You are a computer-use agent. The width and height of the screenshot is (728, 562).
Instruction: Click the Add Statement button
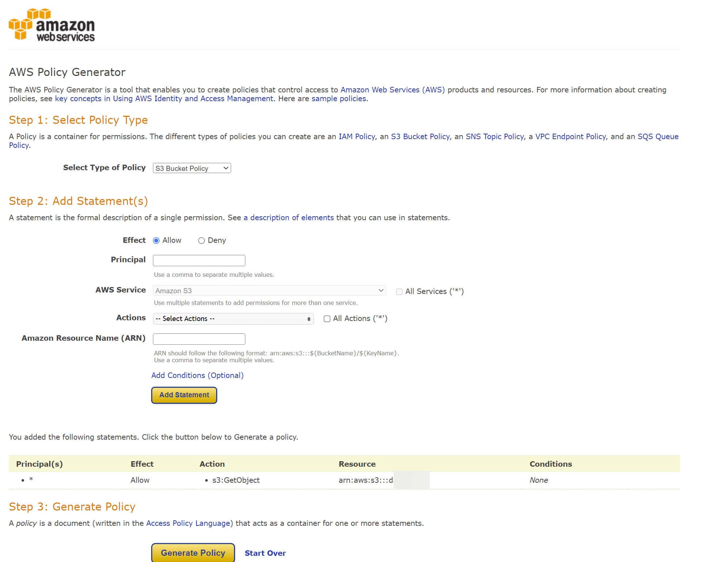pyautogui.click(x=184, y=395)
